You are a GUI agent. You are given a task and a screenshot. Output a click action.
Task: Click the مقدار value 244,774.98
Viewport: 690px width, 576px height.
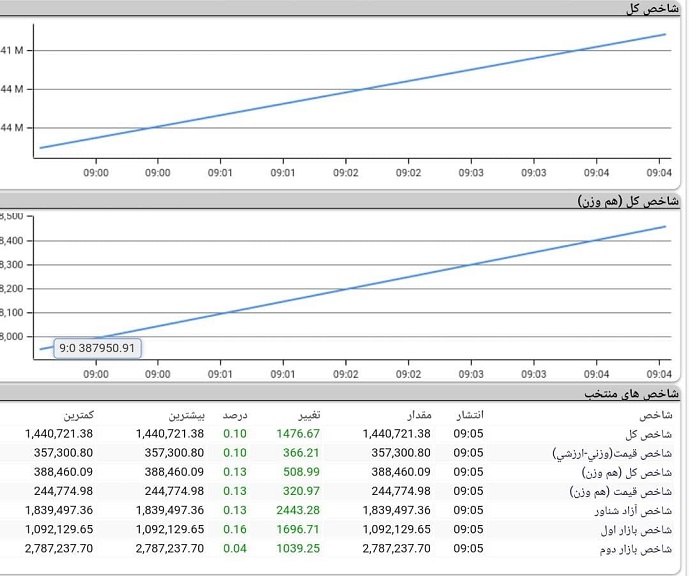pyautogui.click(x=401, y=491)
